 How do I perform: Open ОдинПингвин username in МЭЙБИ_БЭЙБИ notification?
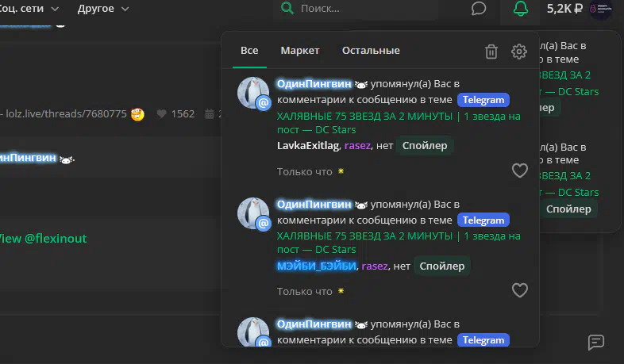tap(314, 205)
